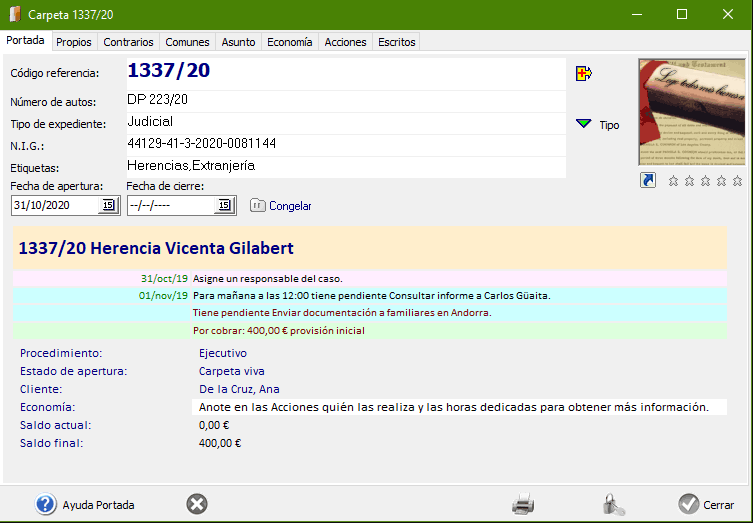Expand the Tipo dropdown arrow
The width and height of the screenshot is (753, 523).
point(584,125)
